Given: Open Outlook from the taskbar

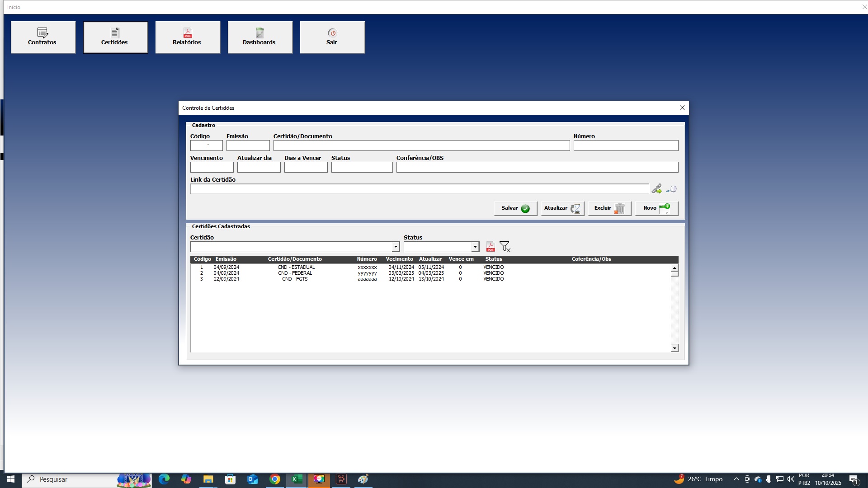Looking at the screenshot, I should [253, 479].
